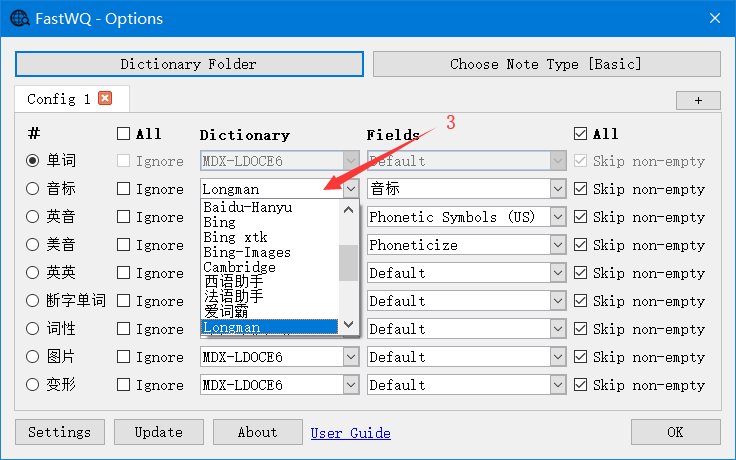Uncheck Skip non-empty for 变形 row
Screen dimensions: 736x460
[x=580, y=385]
